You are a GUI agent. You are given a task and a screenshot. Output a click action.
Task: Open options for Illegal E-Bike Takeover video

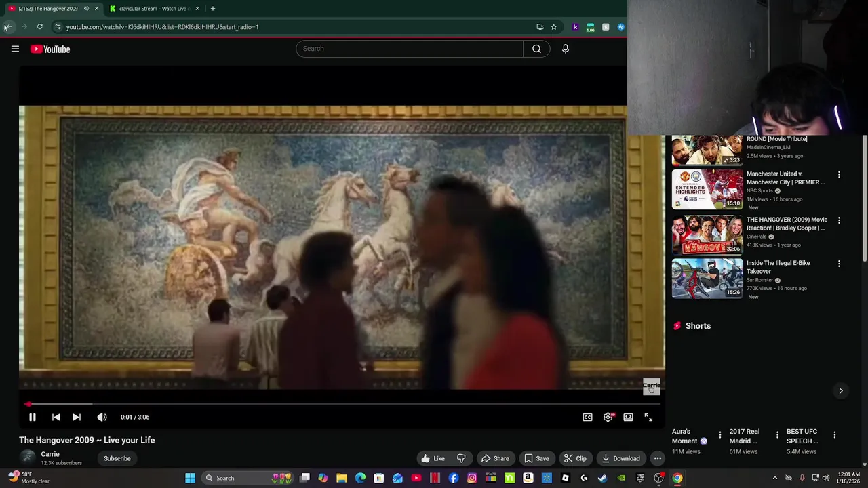[x=839, y=264]
